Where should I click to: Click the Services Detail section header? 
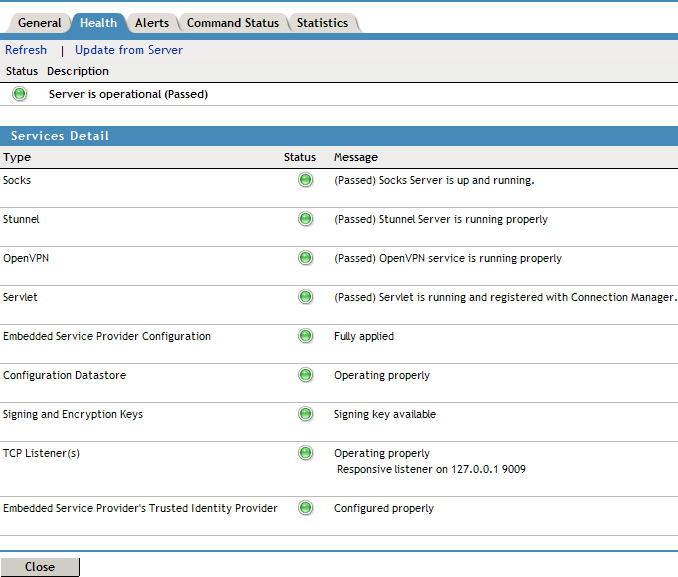[339, 136]
